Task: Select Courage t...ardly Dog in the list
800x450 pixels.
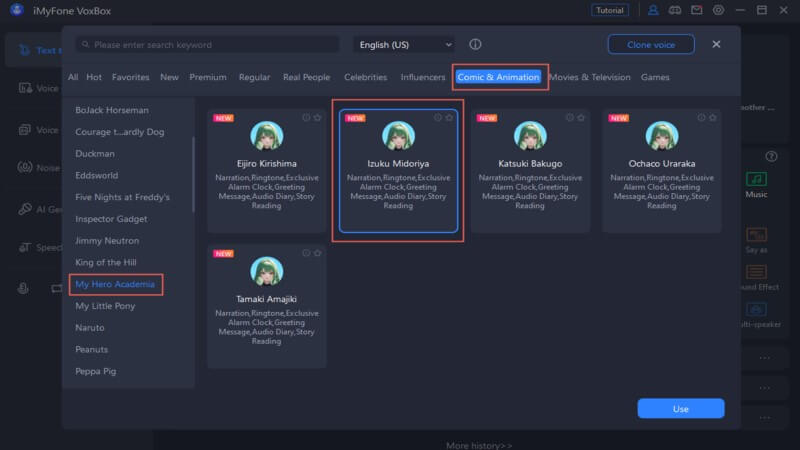Action: (x=119, y=132)
